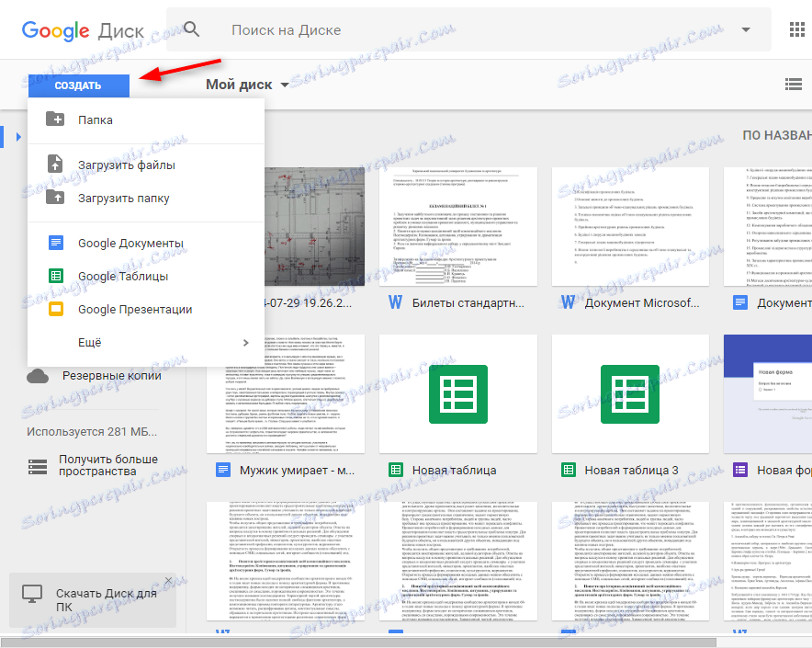
Task: Select Google Документы in the menu
Action: tap(146, 243)
